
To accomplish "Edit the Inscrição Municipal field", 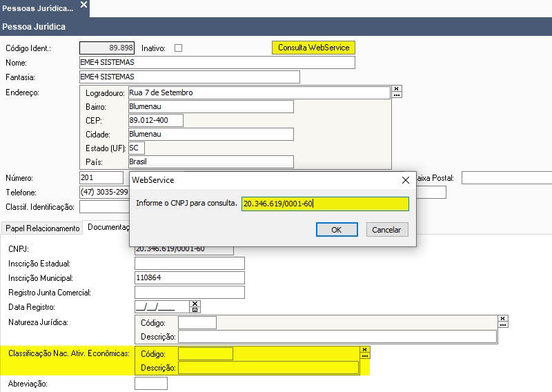I will point(189,278).
